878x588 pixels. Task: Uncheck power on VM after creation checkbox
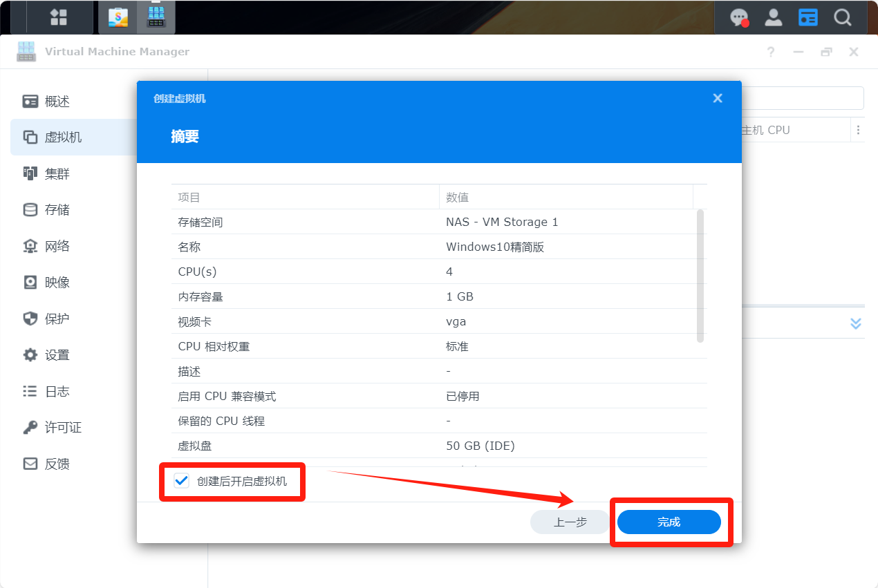[x=182, y=481]
